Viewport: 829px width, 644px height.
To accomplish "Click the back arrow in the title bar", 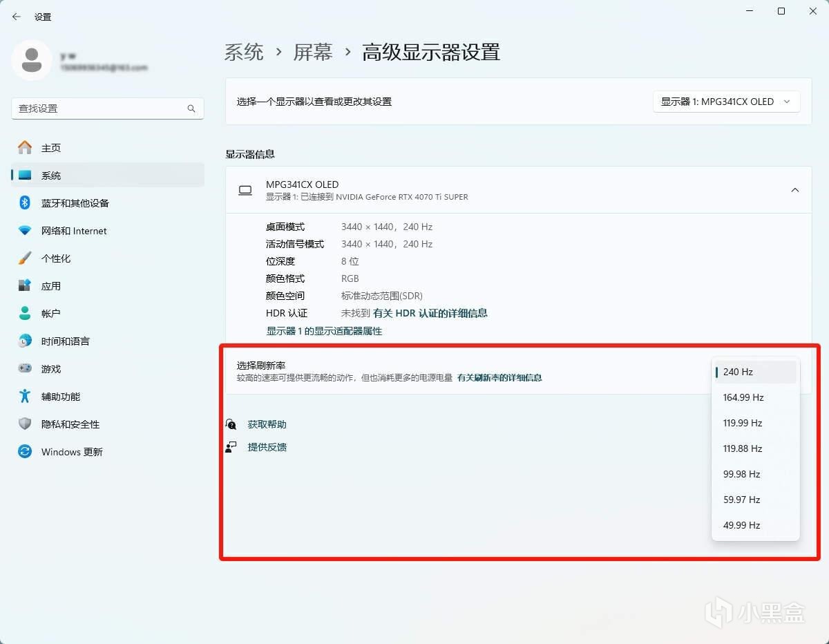I will tap(17, 17).
